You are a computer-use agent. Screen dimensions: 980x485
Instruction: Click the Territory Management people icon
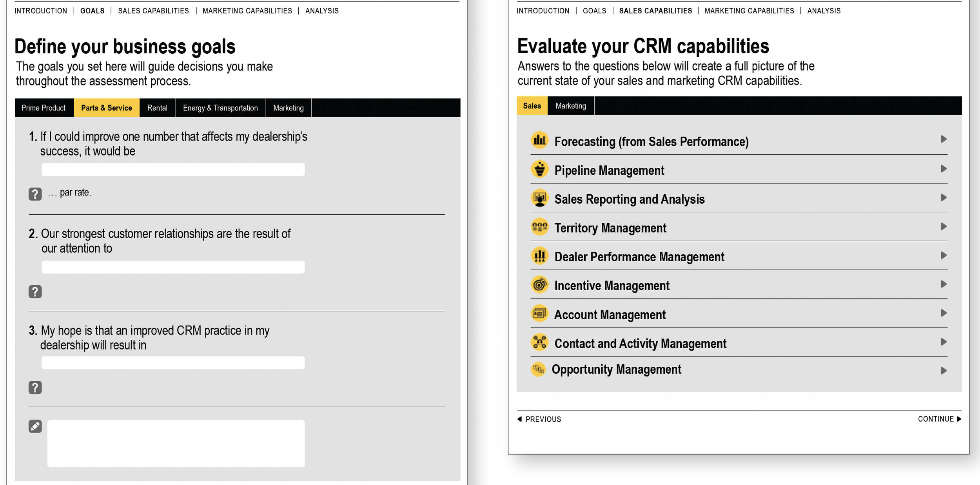(539, 227)
